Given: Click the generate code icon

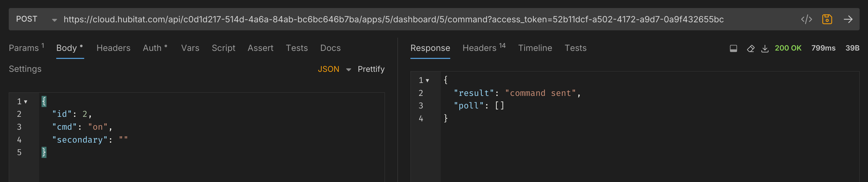Looking at the screenshot, I should point(806,19).
